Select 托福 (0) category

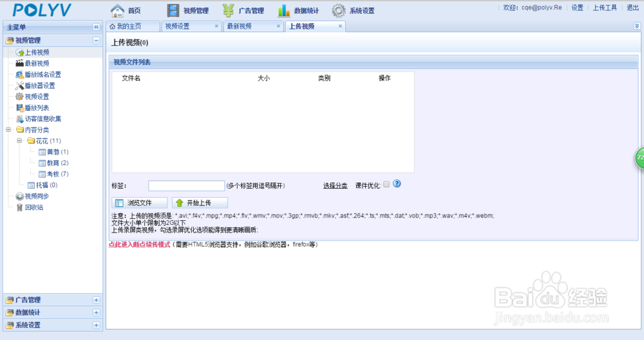pyautogui.click(x=43, y=185)
